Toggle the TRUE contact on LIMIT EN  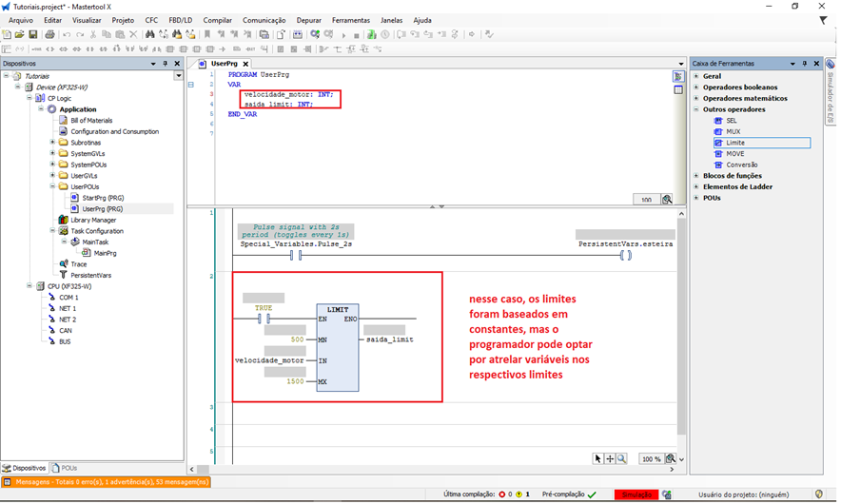(263, 320)
